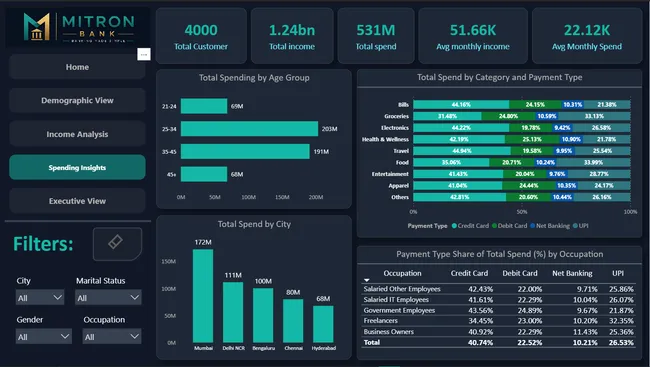
Task: Click Total Spend by Category and Payment Type title
Action: pos(500,77)
